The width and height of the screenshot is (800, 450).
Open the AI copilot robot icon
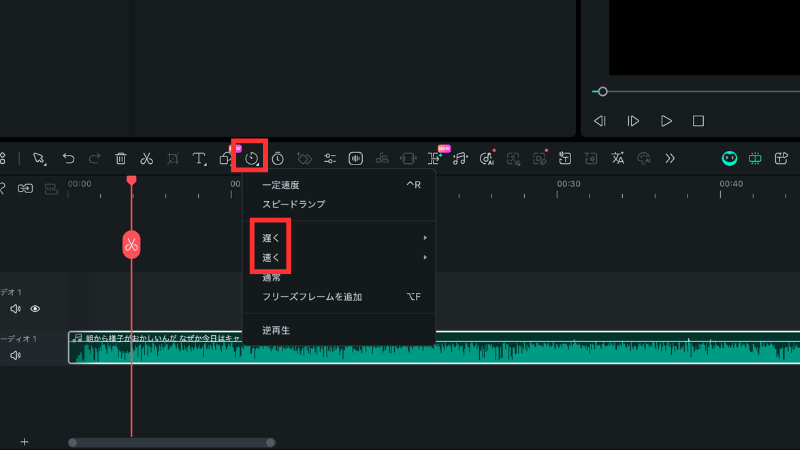730,159
